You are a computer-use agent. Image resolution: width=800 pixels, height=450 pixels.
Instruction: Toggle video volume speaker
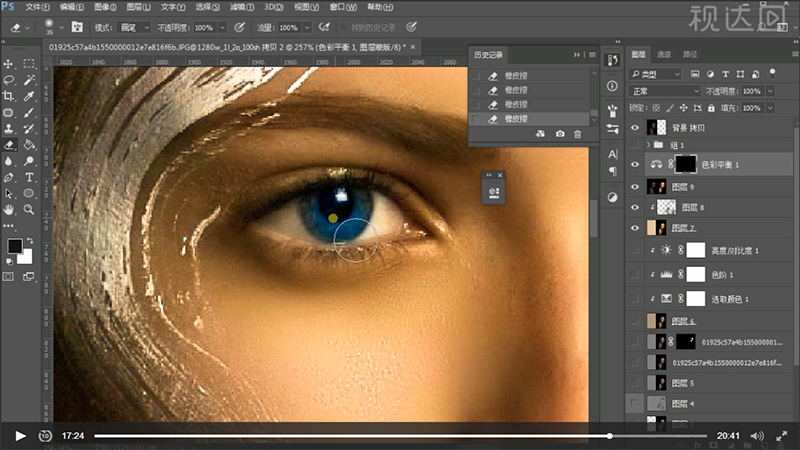(x=757, y=436)
